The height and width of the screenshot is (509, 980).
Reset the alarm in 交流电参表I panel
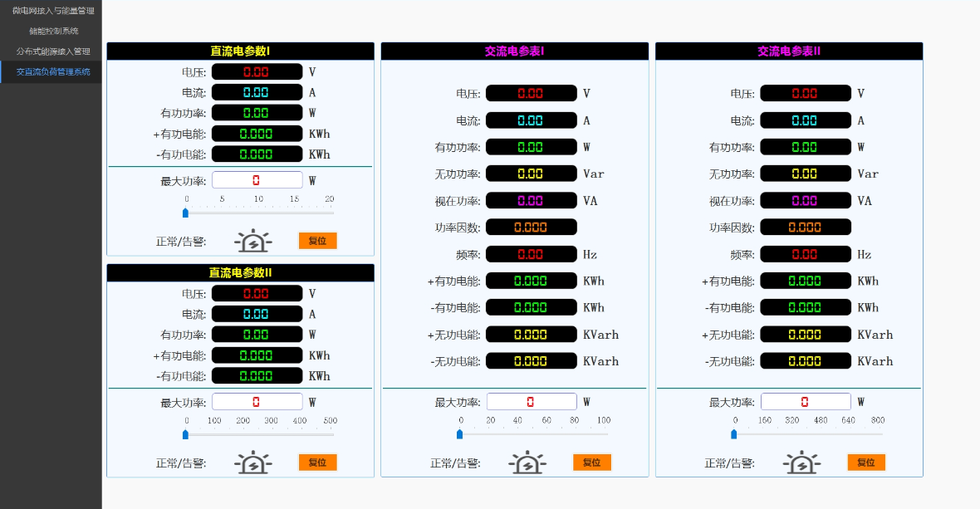pyautogui.click(x=591, y=463)
